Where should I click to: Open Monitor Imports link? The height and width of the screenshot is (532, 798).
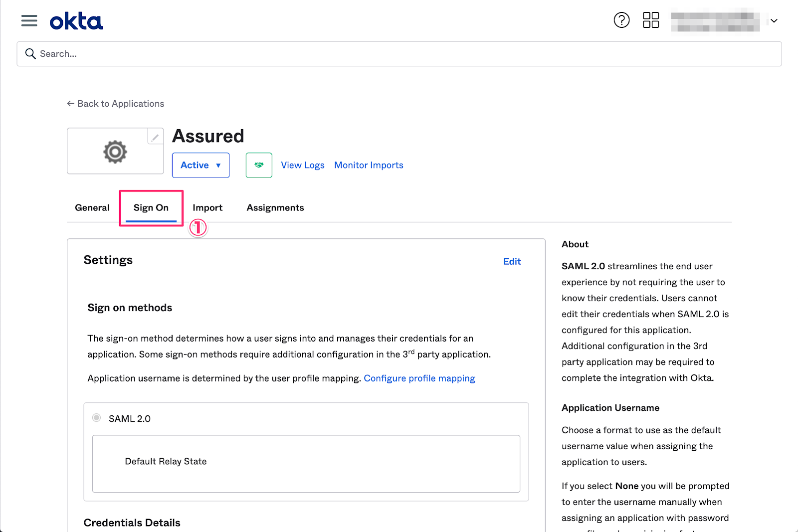click(x=369, y=165)
